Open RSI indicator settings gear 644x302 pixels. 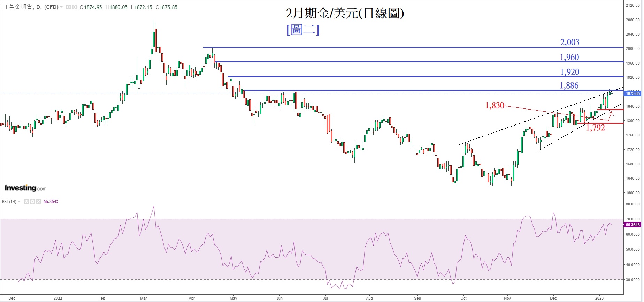tap(32, 202)
